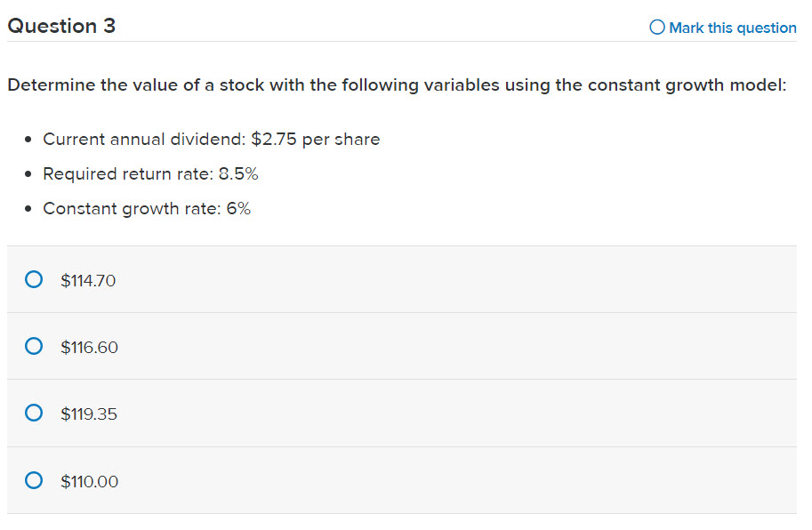Select the $110.00 answer radio button
The height and width of the screenshot is (530, 812).
click(33, 480)
